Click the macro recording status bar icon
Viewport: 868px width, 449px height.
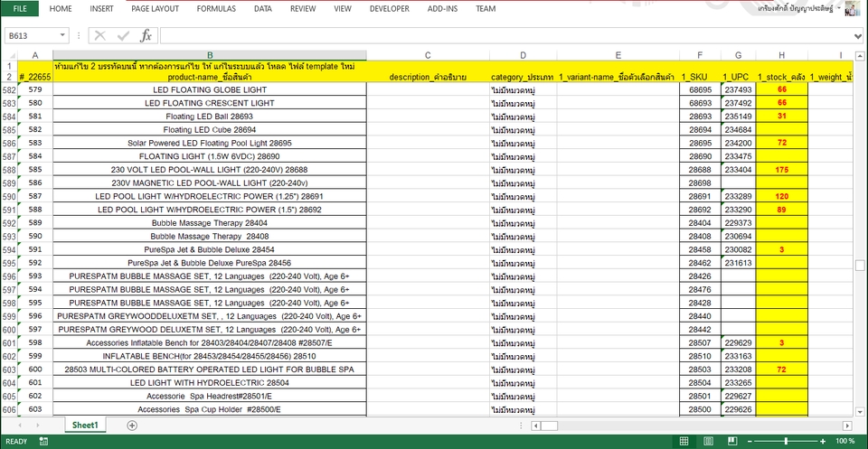[43, 441]
